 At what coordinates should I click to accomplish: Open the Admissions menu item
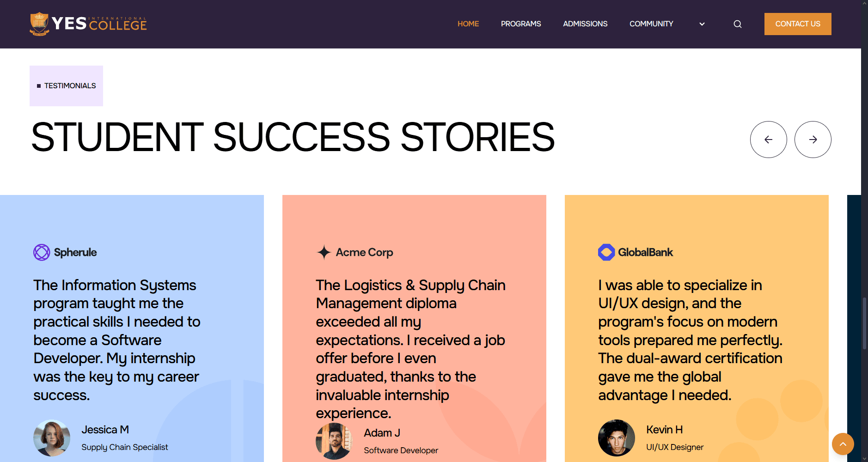[585, 24]
